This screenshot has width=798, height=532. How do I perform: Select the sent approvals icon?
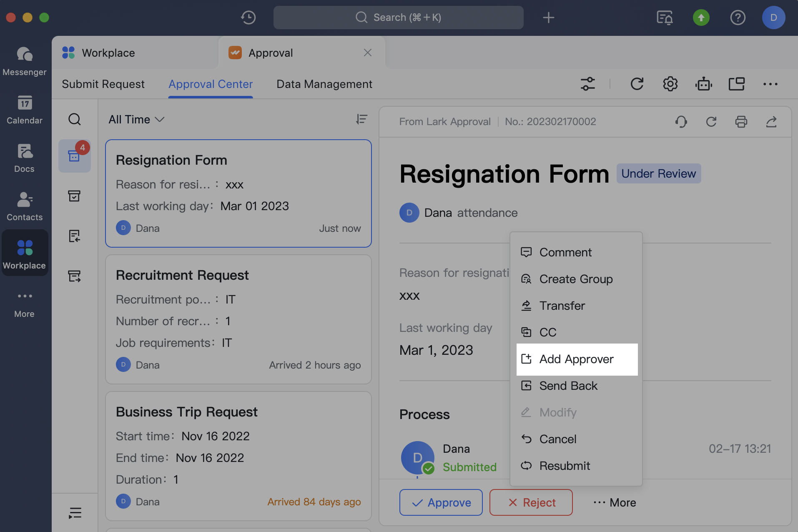(x=75, y=276)
